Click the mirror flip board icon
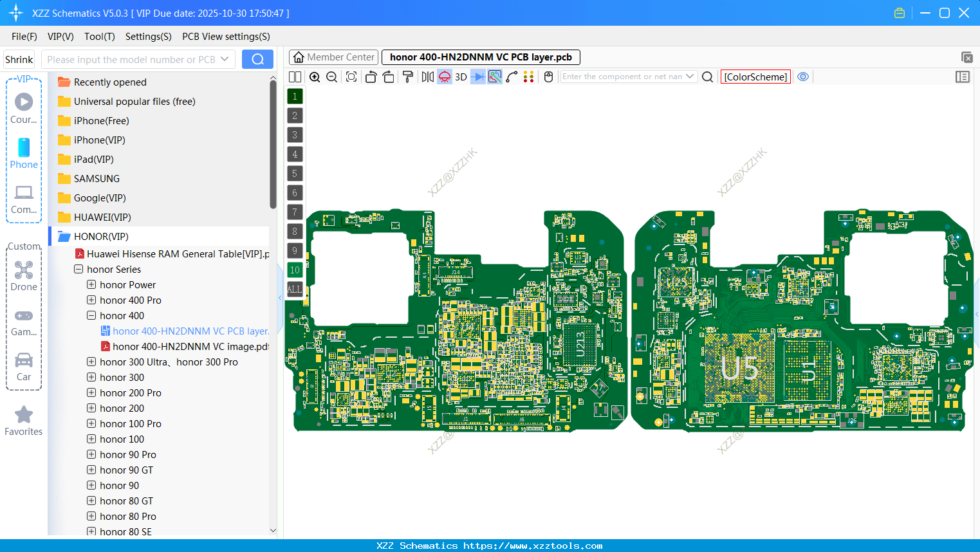 (427, 77)
